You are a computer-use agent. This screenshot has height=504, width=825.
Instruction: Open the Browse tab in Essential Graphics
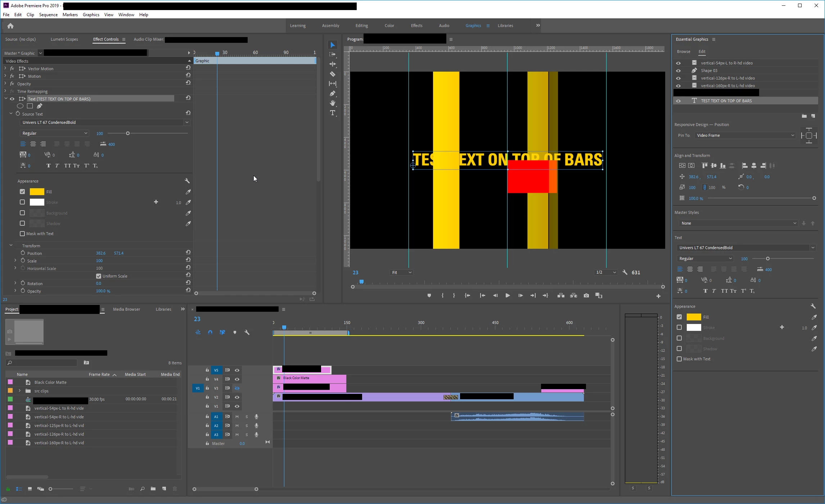pyautogui.click(x=683, y=51)
